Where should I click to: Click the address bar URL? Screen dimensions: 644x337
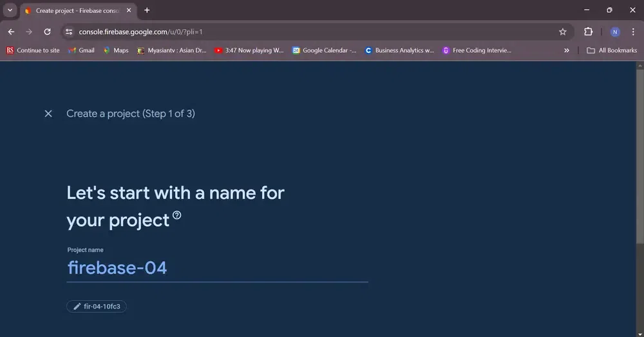pyautogui.click(x=140, y=32)
